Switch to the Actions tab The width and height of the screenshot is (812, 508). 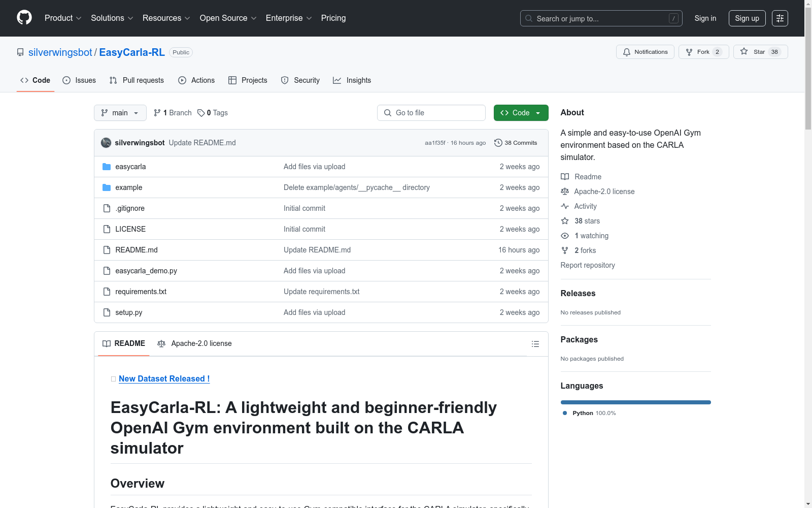pyautogui.click(x=196, y=80)
